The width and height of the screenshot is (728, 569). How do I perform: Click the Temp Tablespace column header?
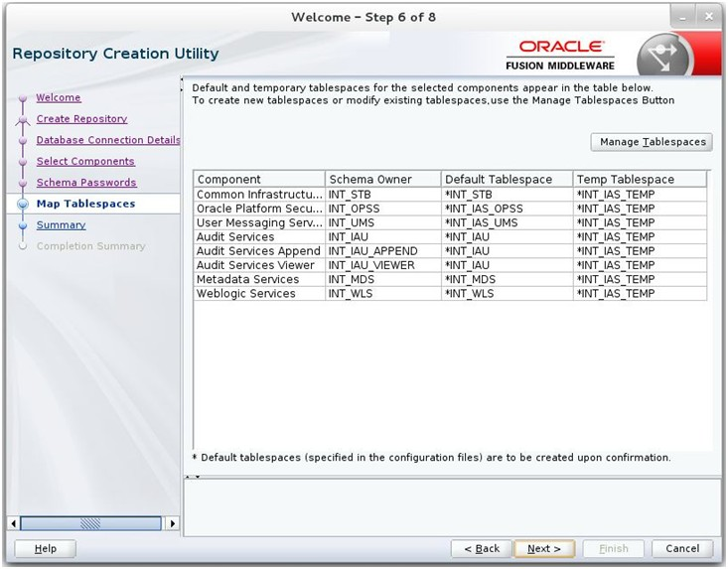[x=640, y=179]
